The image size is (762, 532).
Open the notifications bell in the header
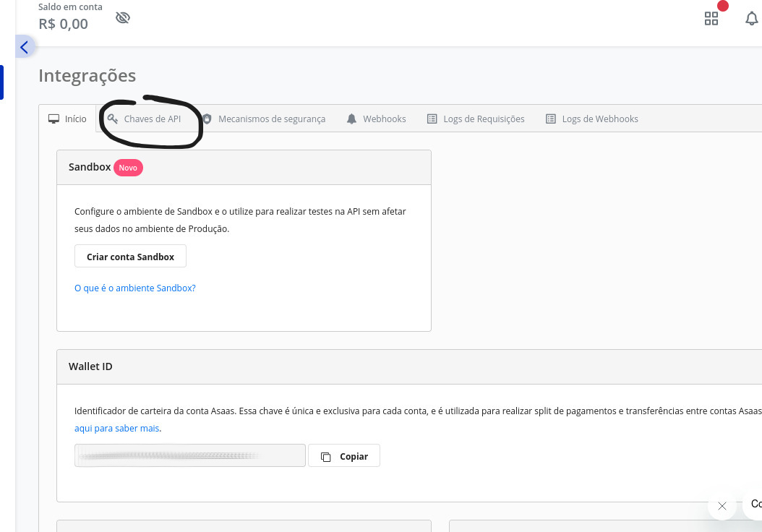coord(752,19)
